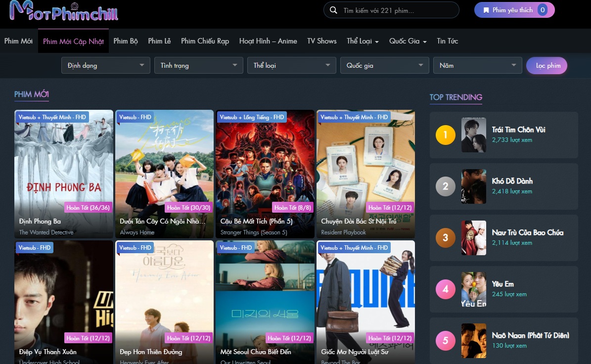Click the search magnifier icon
Viewport: 591px width, 364px height.
pyautogui.click(x=334, y=10)
